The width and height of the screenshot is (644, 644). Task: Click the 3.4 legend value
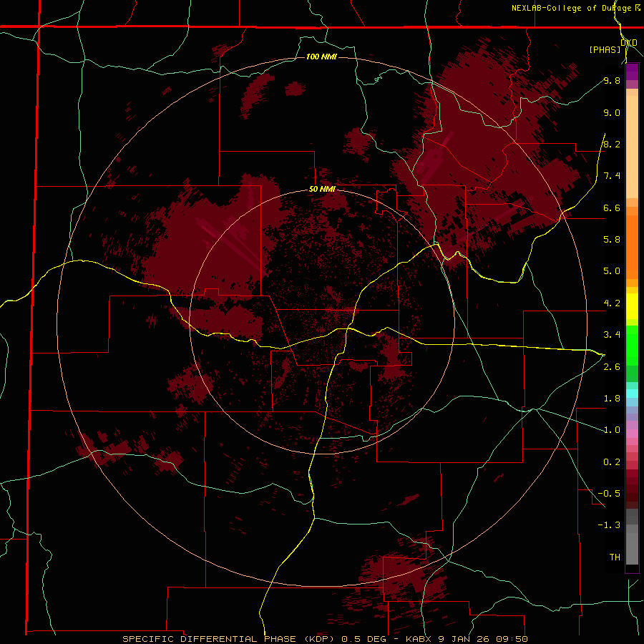[612, 335]
